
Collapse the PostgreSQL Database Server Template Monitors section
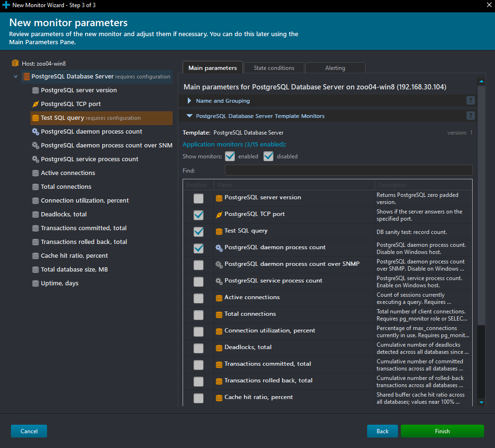(x=189, y=116)
